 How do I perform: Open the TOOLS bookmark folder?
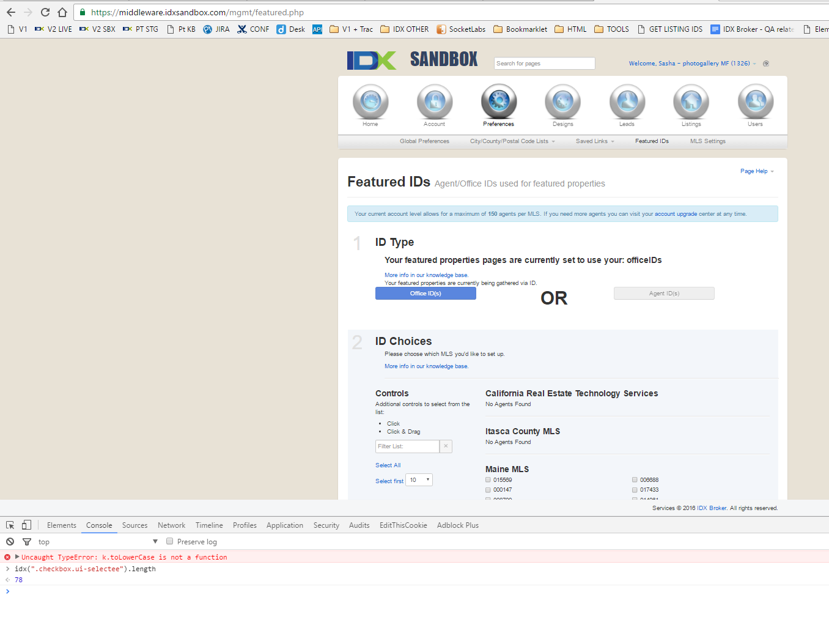click(x=611, y=29)
